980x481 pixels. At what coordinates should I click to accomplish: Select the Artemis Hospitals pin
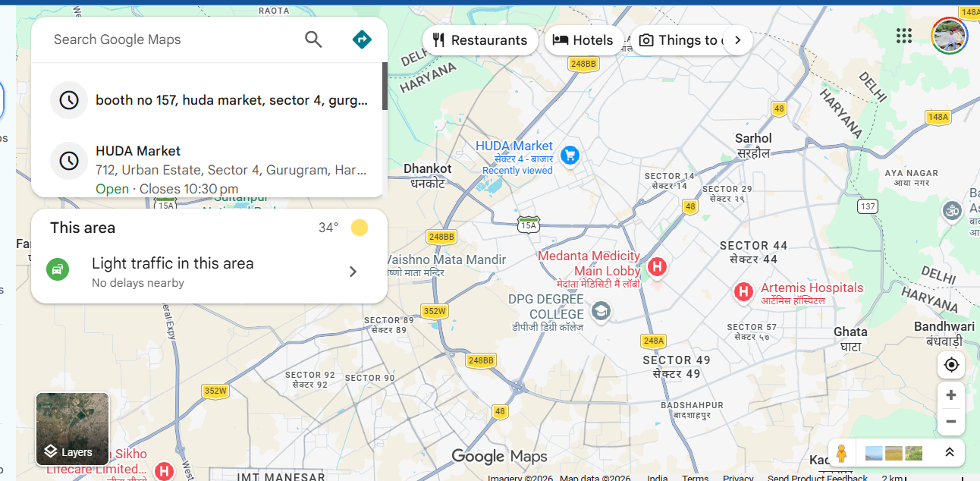[744, 291]
